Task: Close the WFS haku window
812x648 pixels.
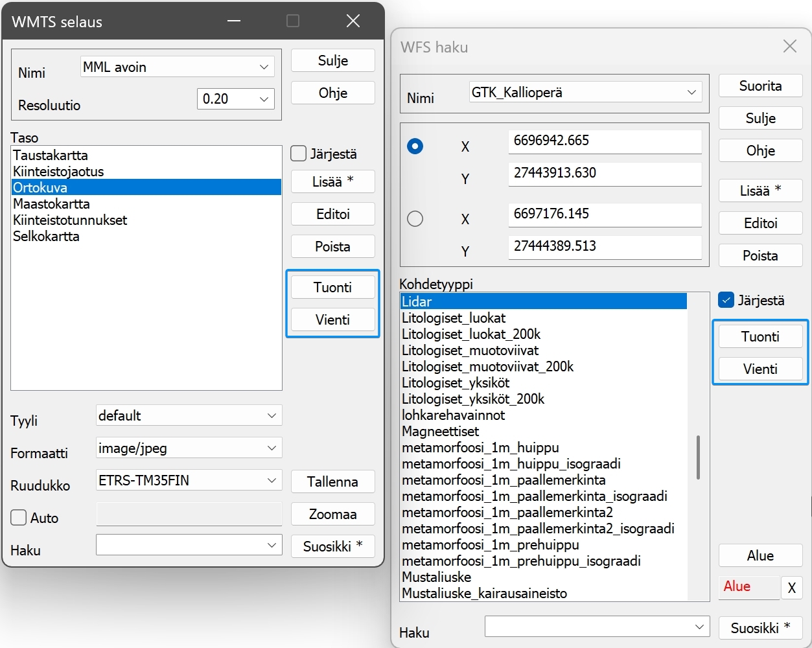Action: [x=789, y=46]
